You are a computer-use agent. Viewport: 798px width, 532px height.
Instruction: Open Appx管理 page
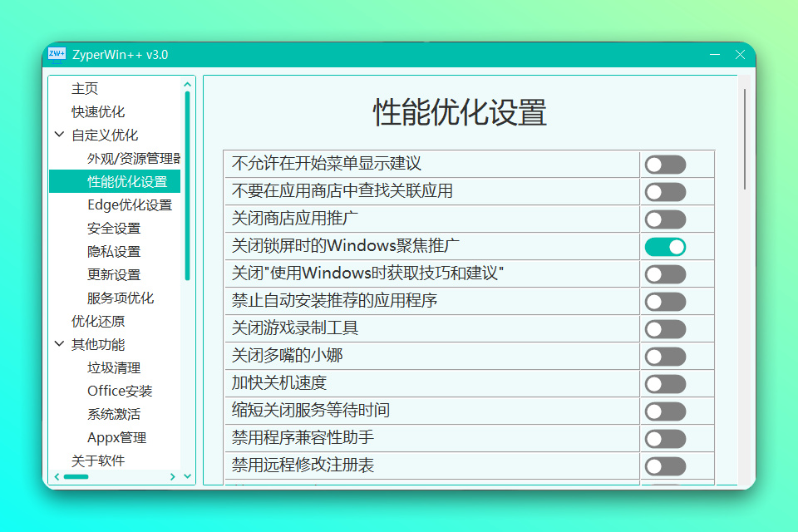tap(116, 438)
